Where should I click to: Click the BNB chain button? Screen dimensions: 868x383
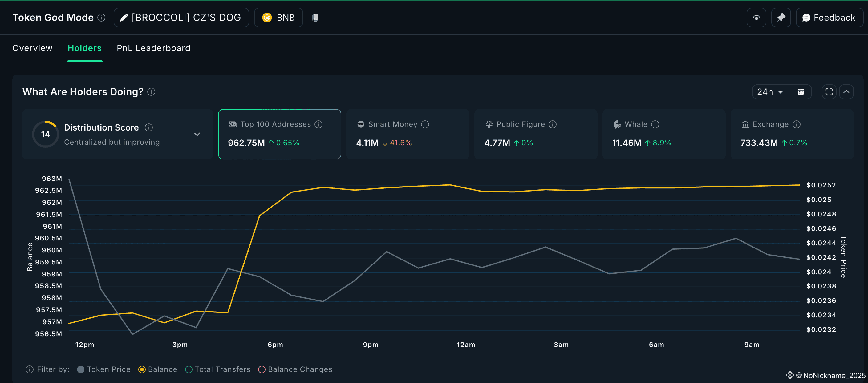[278, 18]
